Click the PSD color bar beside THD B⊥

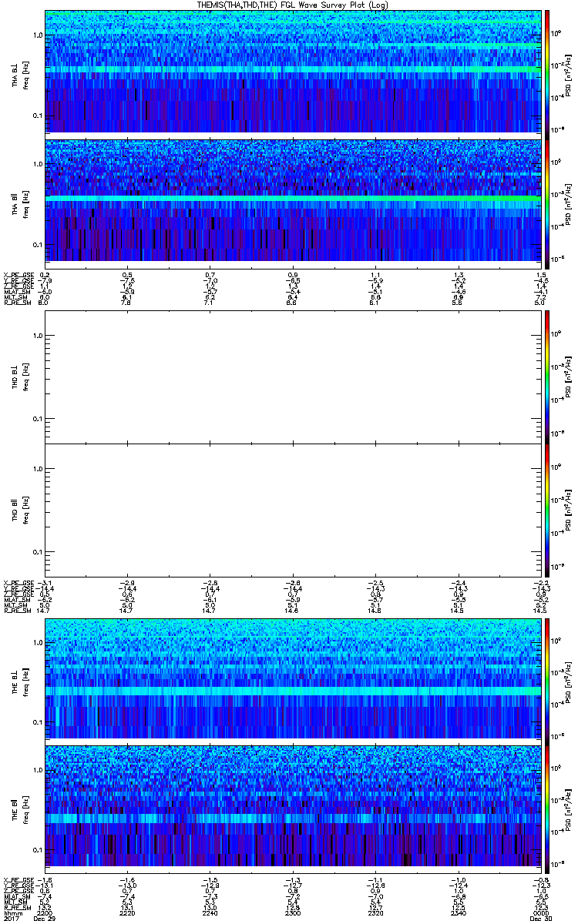pyautogui.click(x=547, y=377)
